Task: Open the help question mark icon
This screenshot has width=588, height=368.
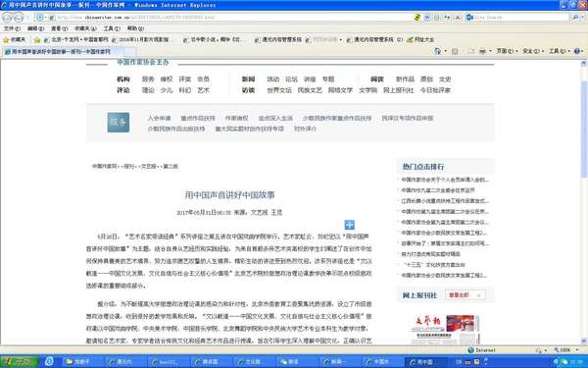Action: pos(577,51)
